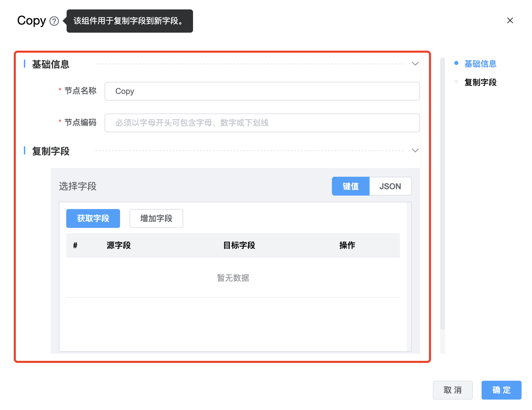Screen dimensions: 532x410
Task: Collapse the 基础信息 section chevron
Action: [x=415, y=64]
